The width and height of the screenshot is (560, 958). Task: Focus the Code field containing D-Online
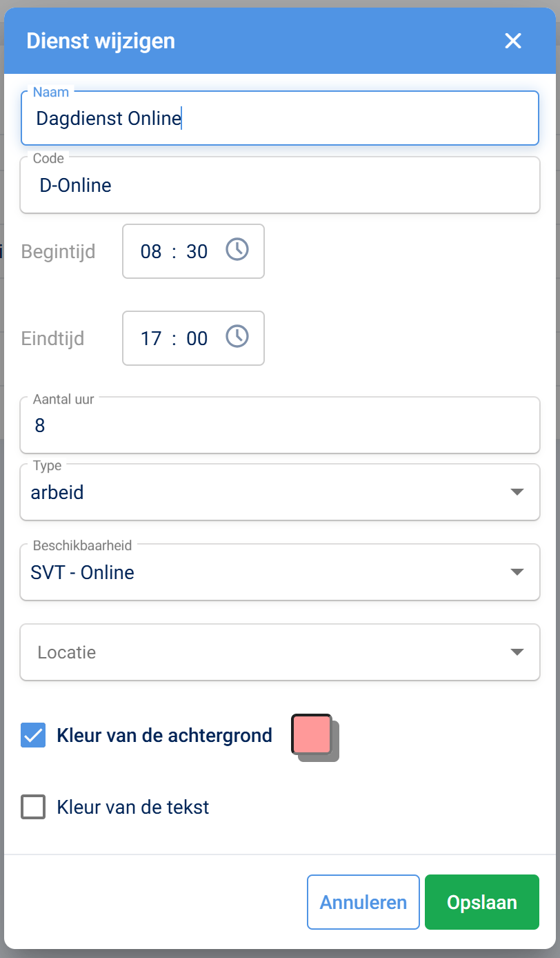279,185
